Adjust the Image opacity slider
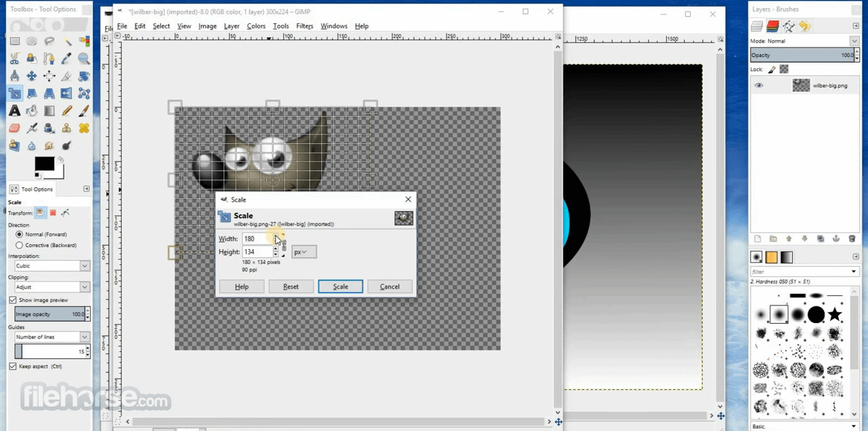Screen dimensions: 868x431 click(x=50, y=314)
